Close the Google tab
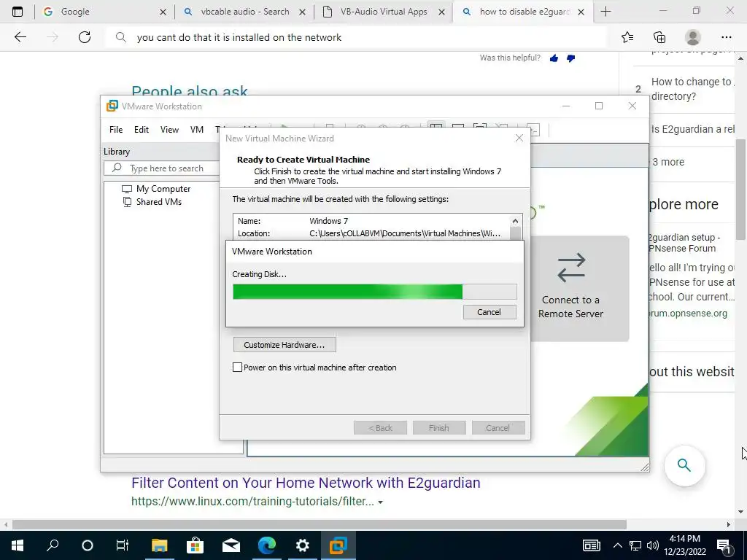 coord(163,12)
